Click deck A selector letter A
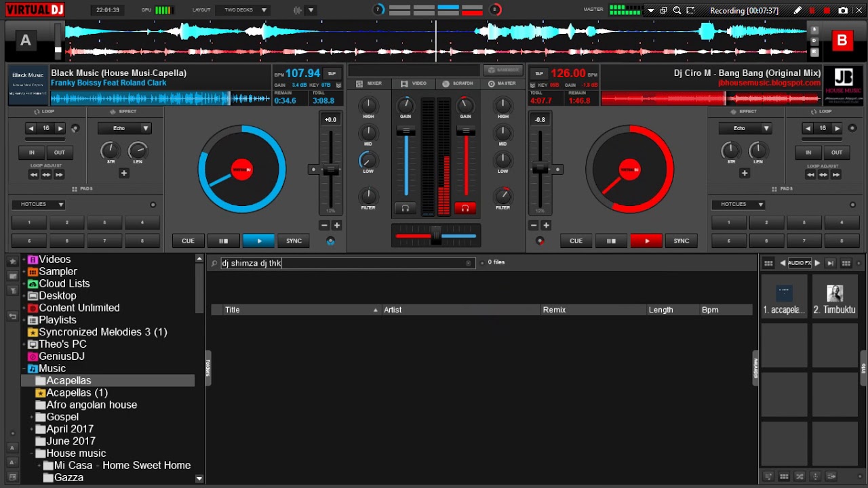This screenshot has width=868, height=488. [26, 41]
